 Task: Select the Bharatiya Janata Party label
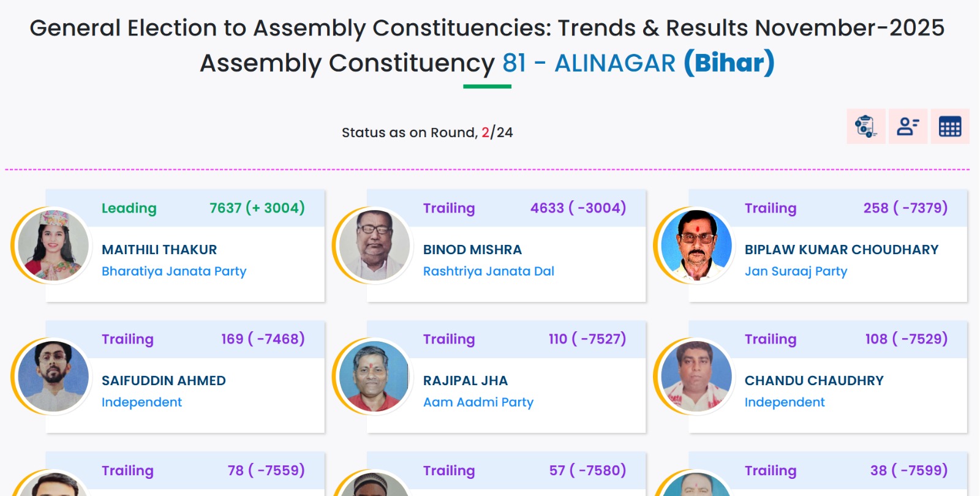click(x=174, y=271)
